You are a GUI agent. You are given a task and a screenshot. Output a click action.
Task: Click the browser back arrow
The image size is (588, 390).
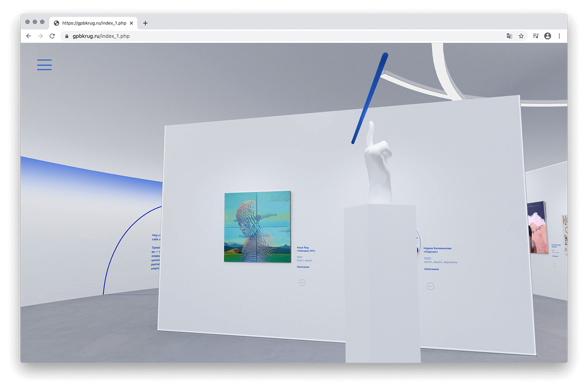[x=28, y=36]
